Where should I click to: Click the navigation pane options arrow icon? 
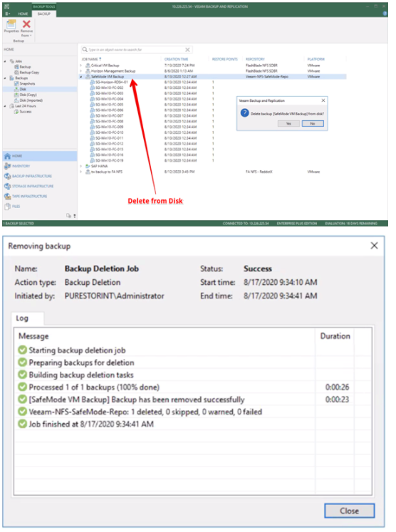74,216
